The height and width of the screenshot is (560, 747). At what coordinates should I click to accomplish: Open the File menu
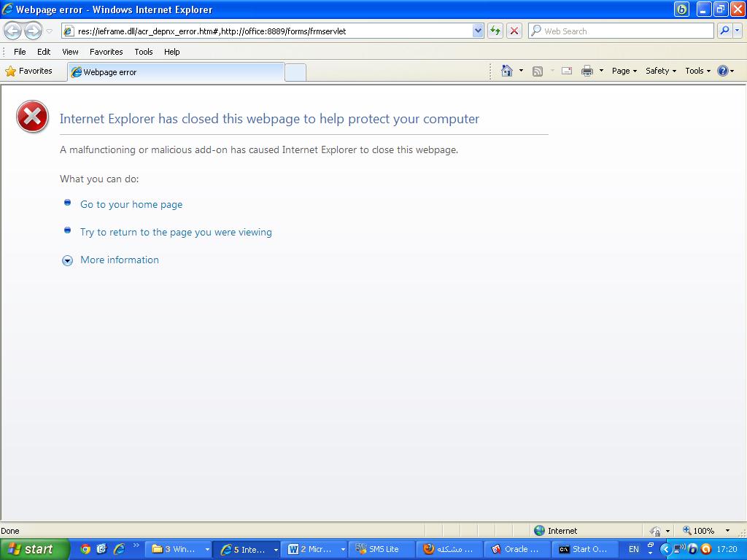pos(20,52)
